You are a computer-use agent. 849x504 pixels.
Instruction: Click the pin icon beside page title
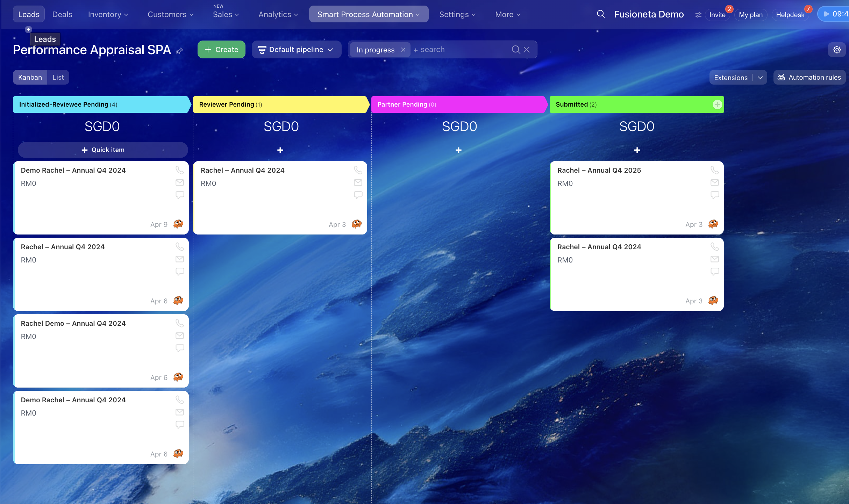coord(179,51)
